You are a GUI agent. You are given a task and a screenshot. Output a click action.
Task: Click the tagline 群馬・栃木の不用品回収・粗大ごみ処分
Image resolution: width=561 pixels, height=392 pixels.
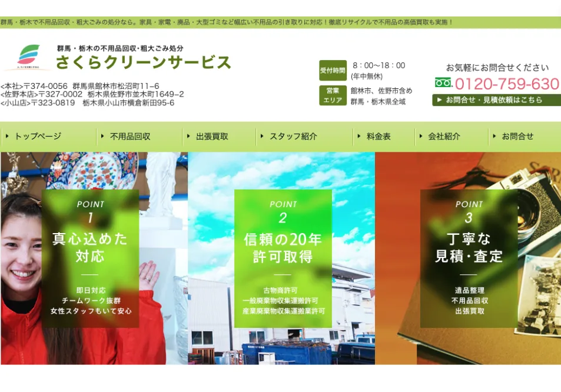120,48
